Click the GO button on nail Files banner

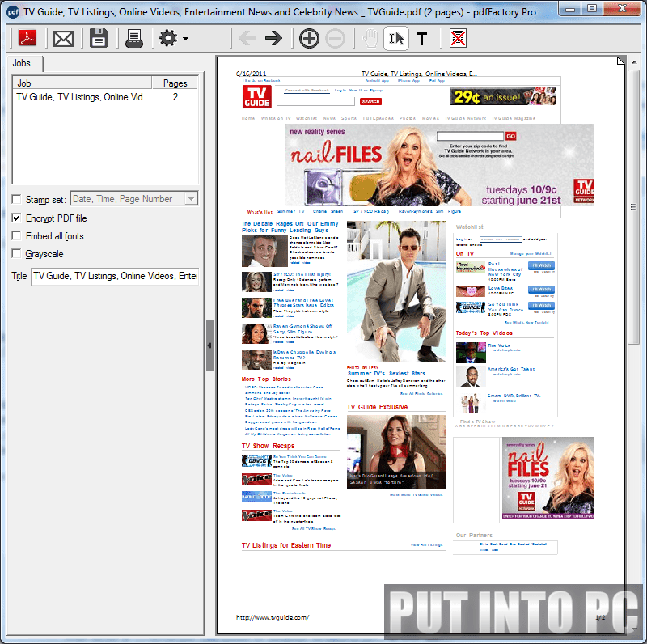tap(511, 136)
